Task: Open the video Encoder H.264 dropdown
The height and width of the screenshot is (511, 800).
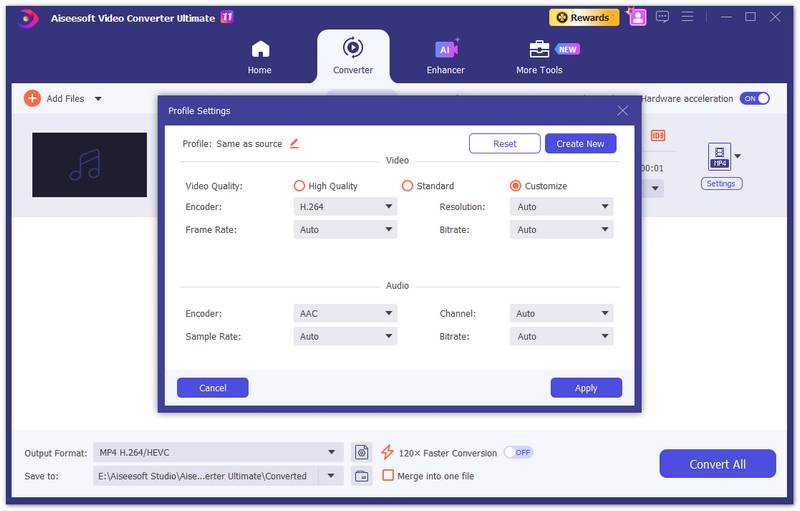Action: click(x=345, y=207)
